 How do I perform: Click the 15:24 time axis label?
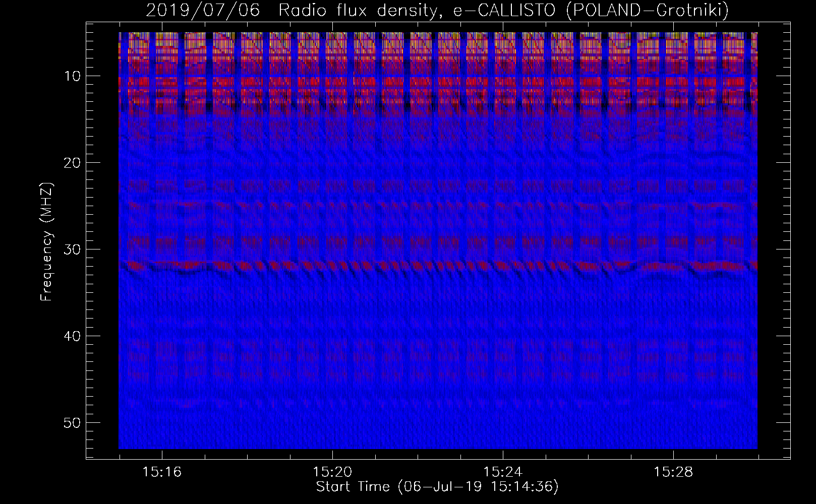[502, 472]
